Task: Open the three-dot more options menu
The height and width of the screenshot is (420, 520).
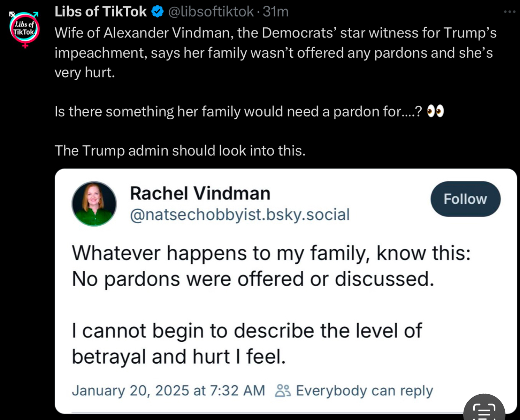Action: 510,12
